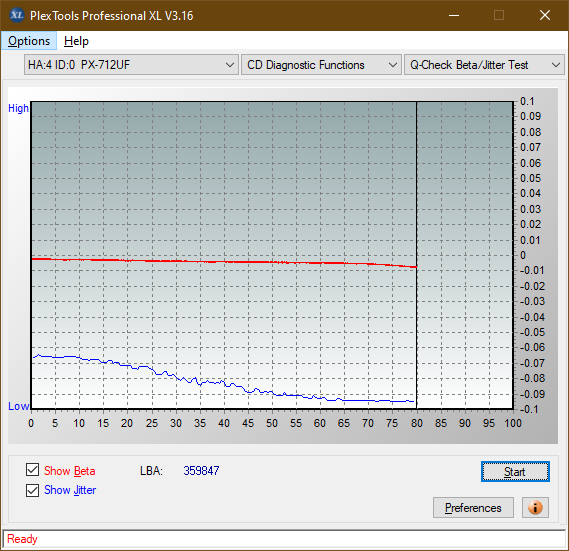Open the Preferences dialog
The height and width of the screenshot is (551, 569).
pyautogui.click(x=473, y=507)
